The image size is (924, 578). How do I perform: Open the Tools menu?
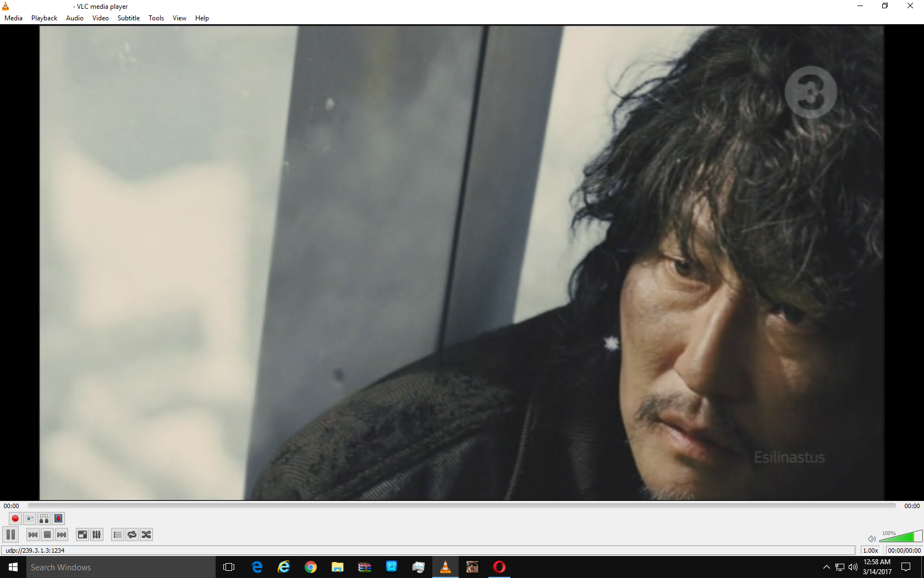point(156,18)
